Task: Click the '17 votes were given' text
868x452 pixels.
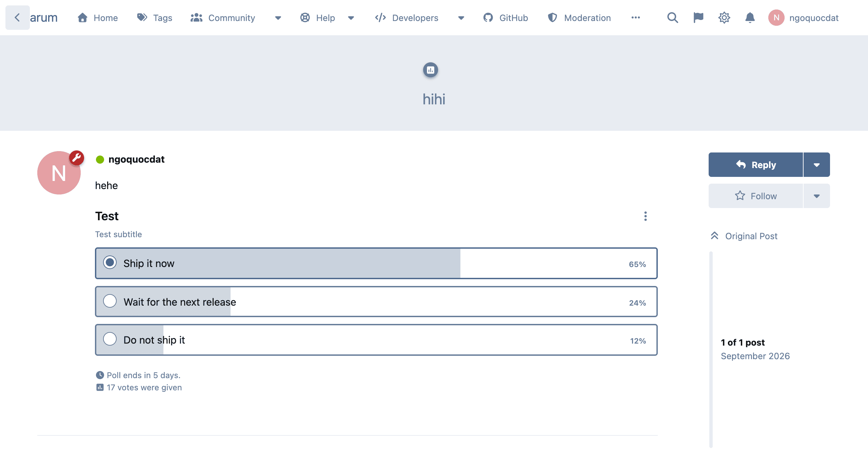Action: click(144, 388)
